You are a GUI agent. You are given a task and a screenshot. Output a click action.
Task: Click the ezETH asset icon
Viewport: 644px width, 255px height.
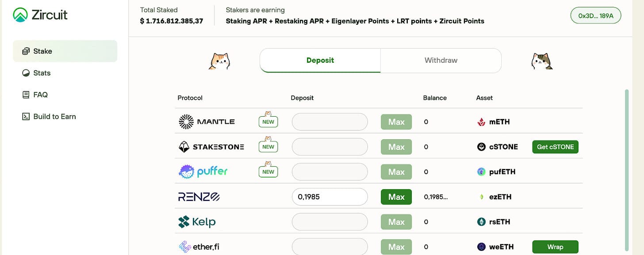[x=481, y=197]
